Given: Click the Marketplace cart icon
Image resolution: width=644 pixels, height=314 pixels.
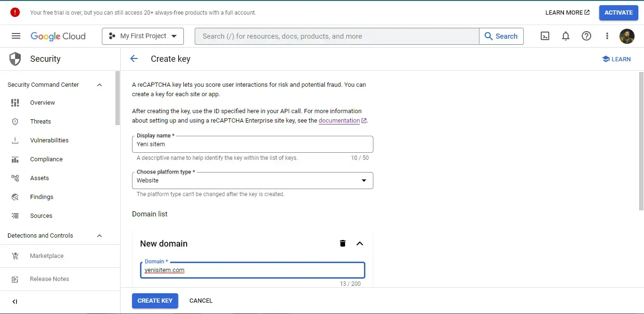Looking at the screenshot, I should click(15, 256).
